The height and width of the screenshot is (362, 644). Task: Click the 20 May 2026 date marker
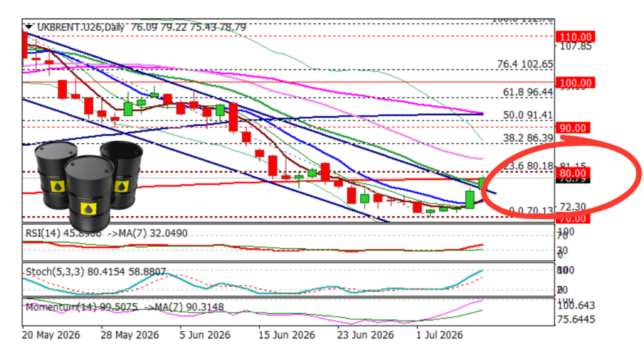click(x=51, y=335)
